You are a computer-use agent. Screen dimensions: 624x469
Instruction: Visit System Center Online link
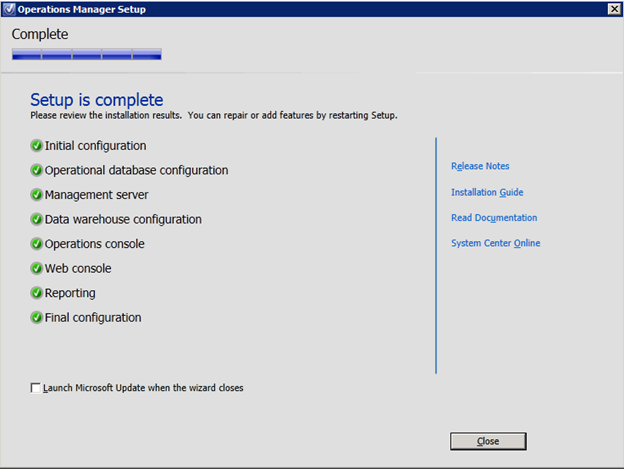[495, 243]
